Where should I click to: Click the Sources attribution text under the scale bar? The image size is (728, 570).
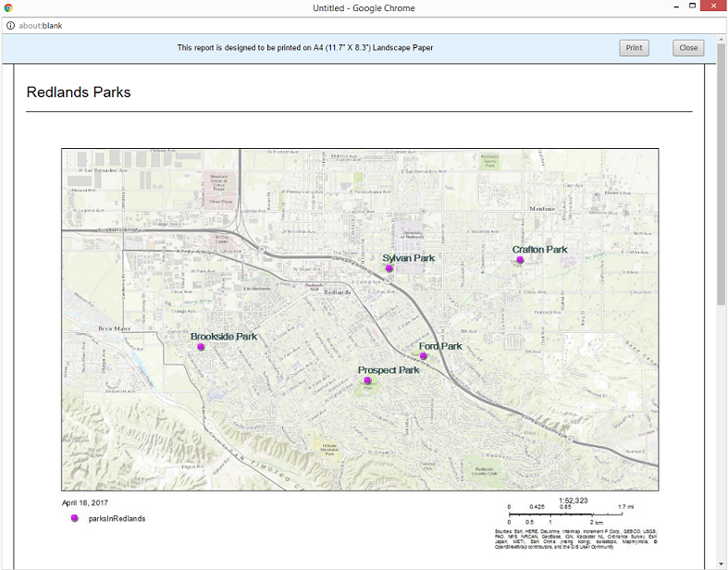click(575, 539)
